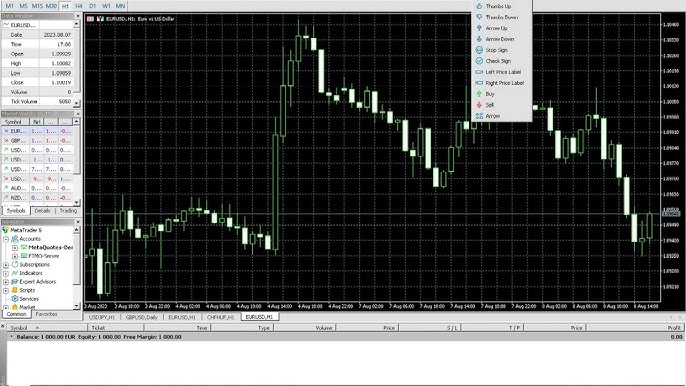The image size is (686, 386).
Task: Click the Market Watch scroll up arrow
Action: 77,121
